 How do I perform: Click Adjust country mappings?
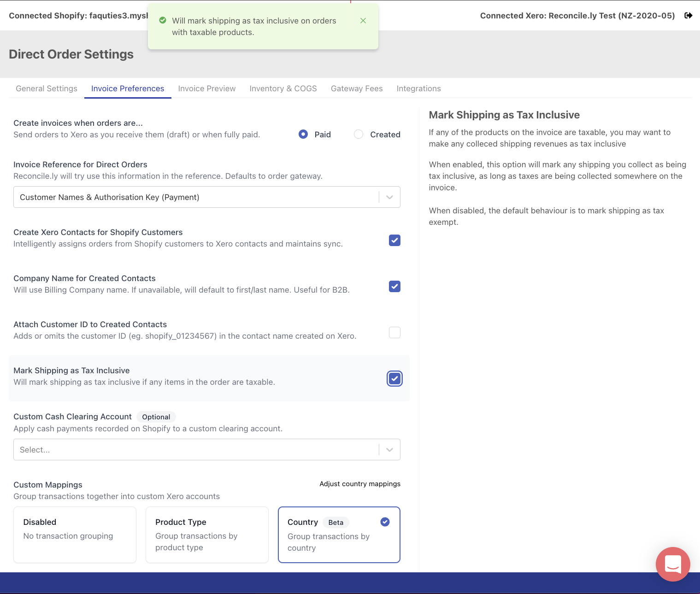point(359,484)
